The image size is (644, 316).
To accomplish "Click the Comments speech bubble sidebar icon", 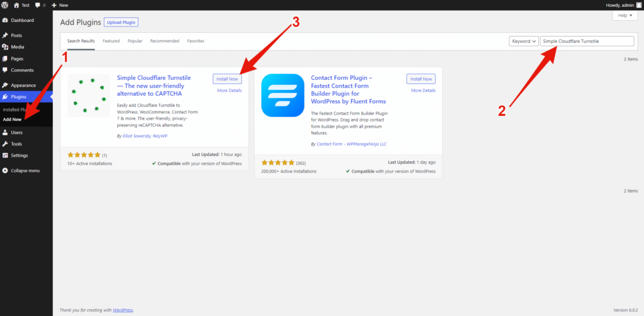I will coord(5,70).
